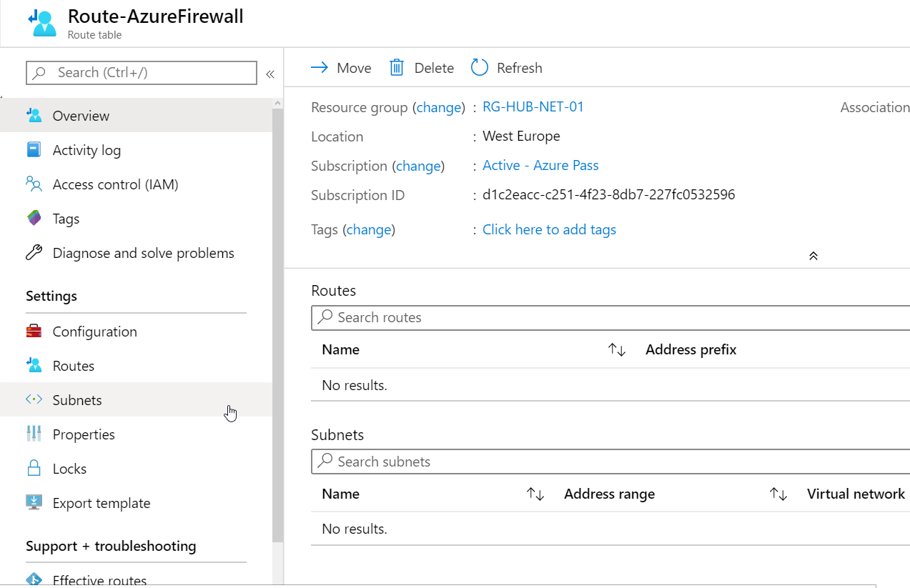Click the Refresh toolbar button label

click(x=520, y=68)
